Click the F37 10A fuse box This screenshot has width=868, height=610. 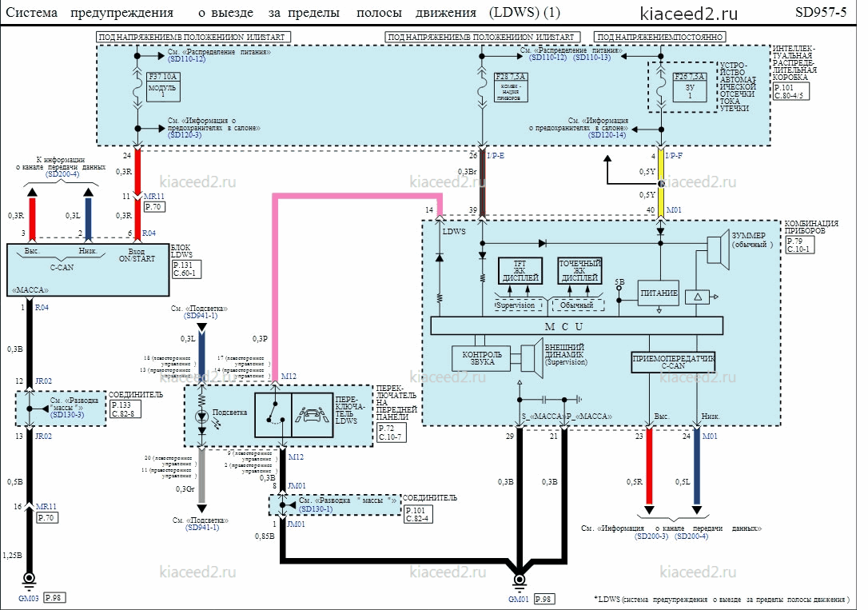(x=163, y=87)
